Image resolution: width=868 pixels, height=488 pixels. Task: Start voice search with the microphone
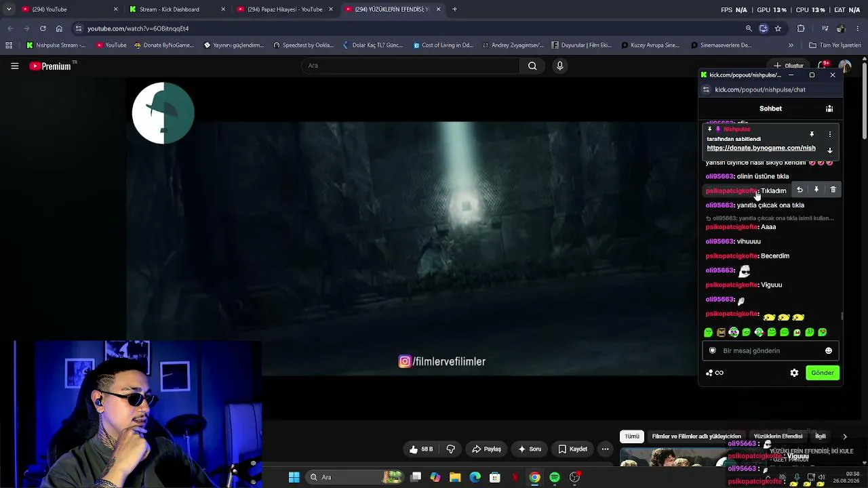pyautogui.click(x=559, y=66)
